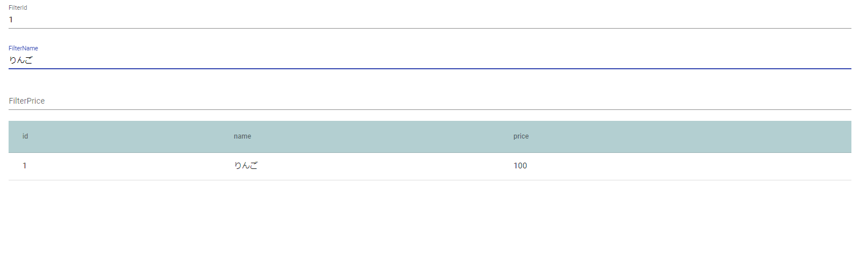The image size is (868, 260).
Task: Sort by the price column header
Action: pyautogui.click(x=521, y=136)
